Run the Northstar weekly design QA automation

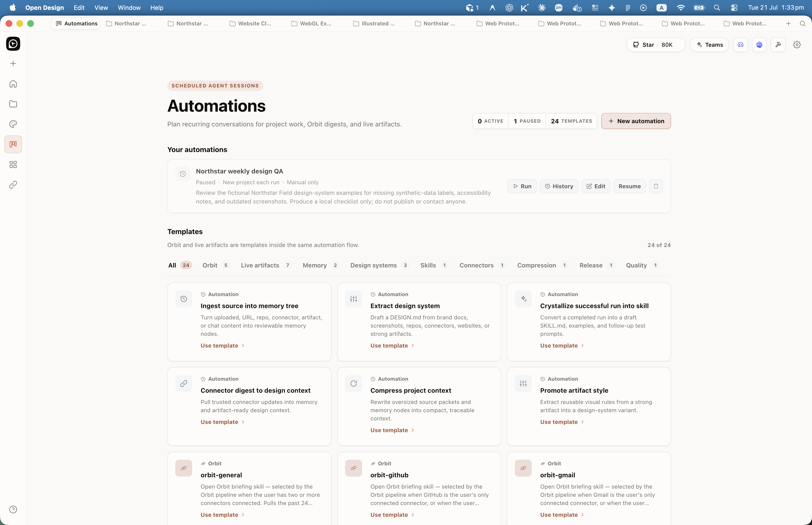tap(522, 186)
